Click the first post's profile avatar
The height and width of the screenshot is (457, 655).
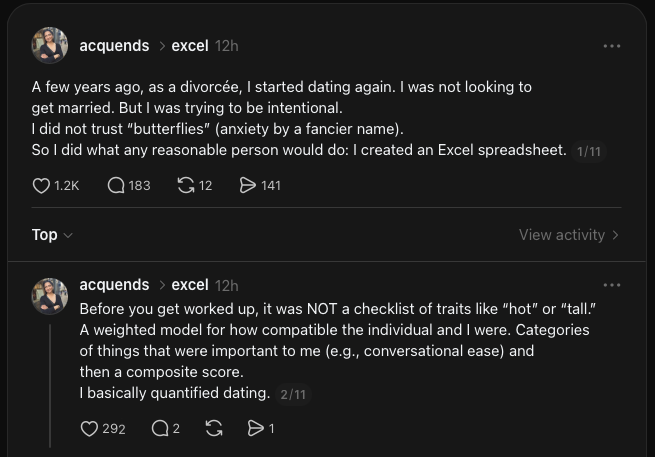click(x=50, y=45)
